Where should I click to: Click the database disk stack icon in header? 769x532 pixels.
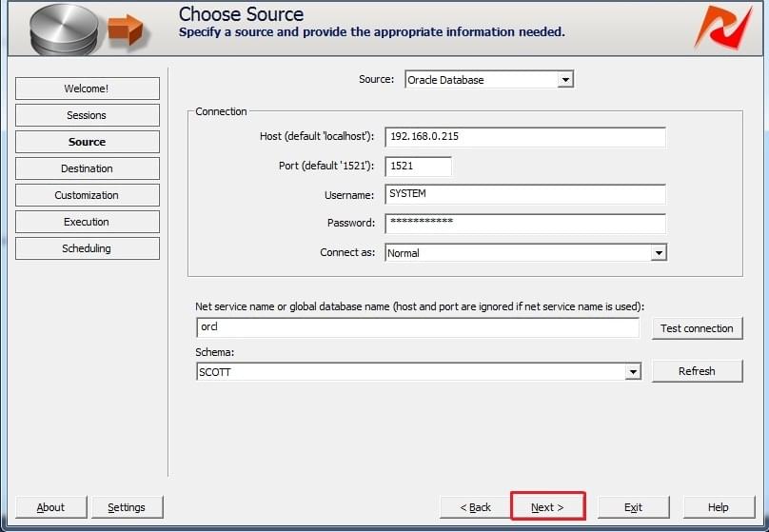(x=65, y=30)
